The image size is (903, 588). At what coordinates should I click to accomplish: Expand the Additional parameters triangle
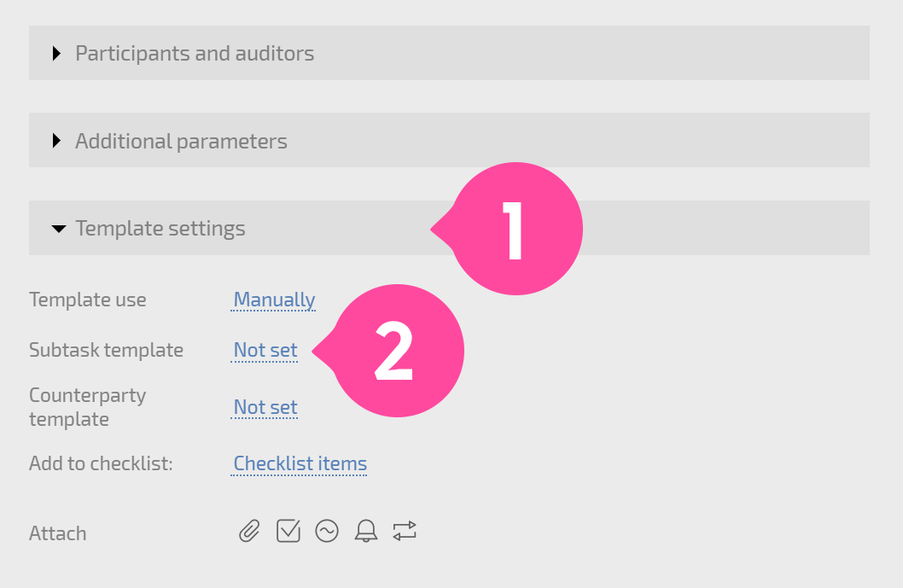click(56, 141)
